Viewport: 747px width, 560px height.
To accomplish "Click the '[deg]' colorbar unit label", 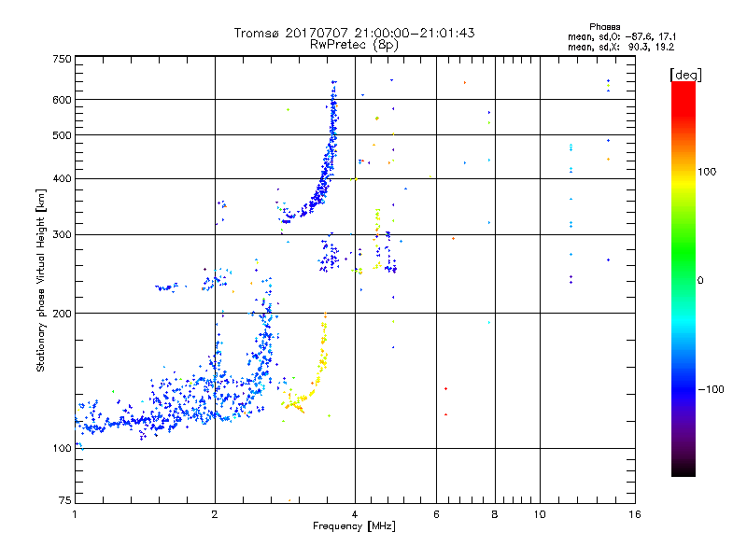I will point(685,75).
